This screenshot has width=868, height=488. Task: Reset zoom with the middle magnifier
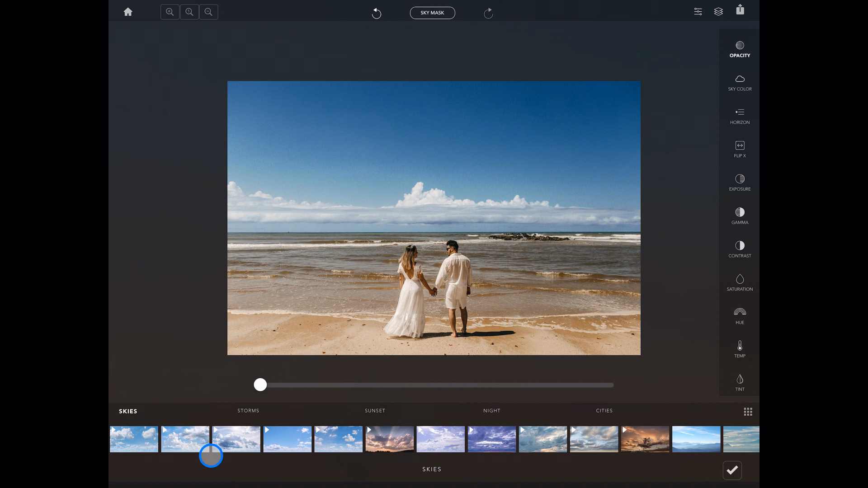coord(189,12)
